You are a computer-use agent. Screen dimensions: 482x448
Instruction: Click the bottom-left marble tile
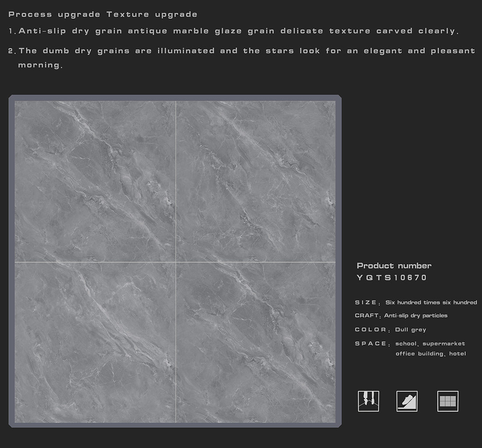(x=95, y=342)
